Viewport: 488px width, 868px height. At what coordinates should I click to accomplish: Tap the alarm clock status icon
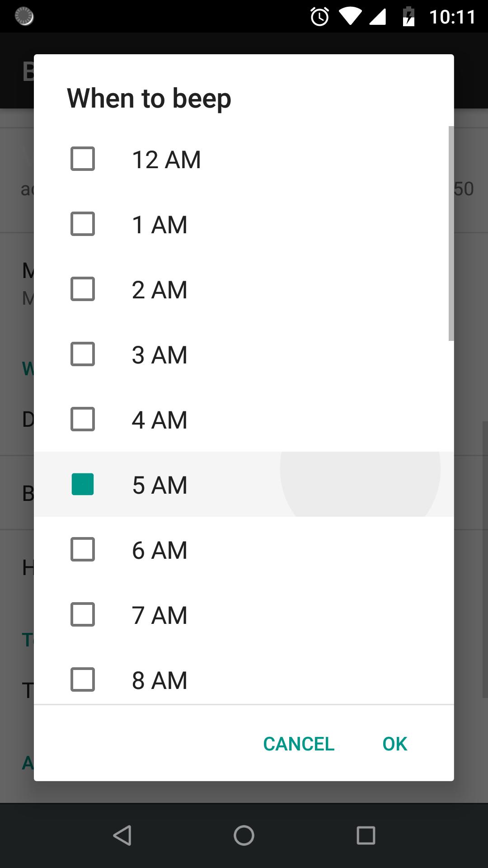tap(319, 17)
